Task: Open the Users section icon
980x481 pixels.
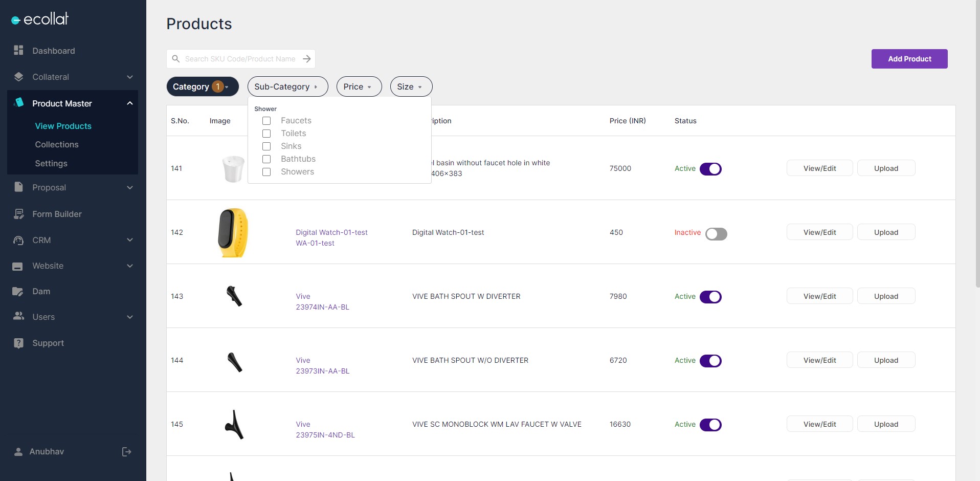Action: pos(18,317)
